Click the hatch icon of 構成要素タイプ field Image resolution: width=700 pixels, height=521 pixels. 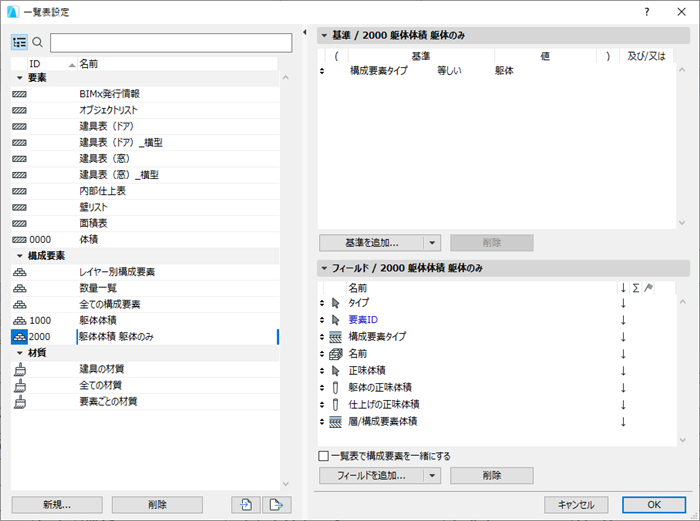[x=335, y=337]
